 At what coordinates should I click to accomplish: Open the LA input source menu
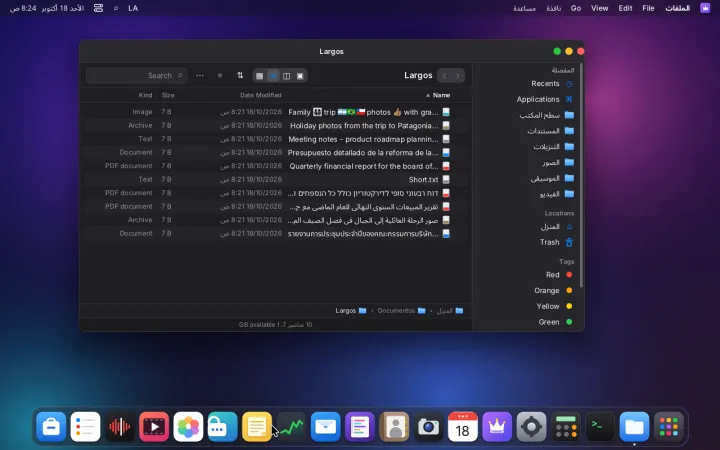(x=133, y=8)
